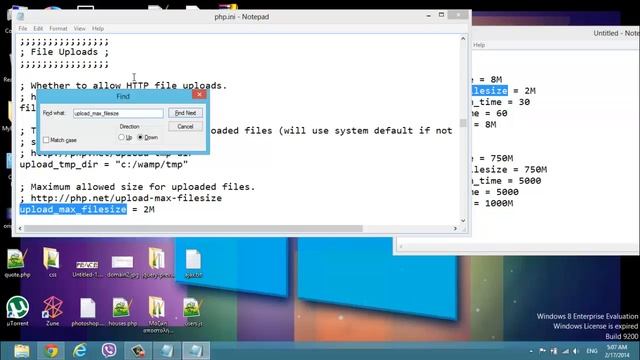Open the File menu in php.ini Notepad
Image resolution: width=640 pixels, height=360 pixels.
click(x=23, y=29)
